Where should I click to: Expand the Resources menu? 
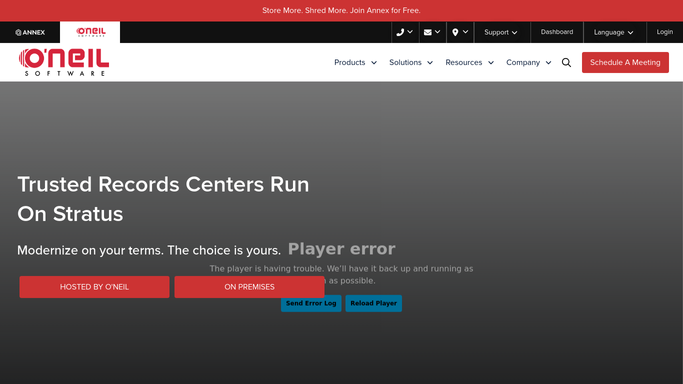coord(469,63)
